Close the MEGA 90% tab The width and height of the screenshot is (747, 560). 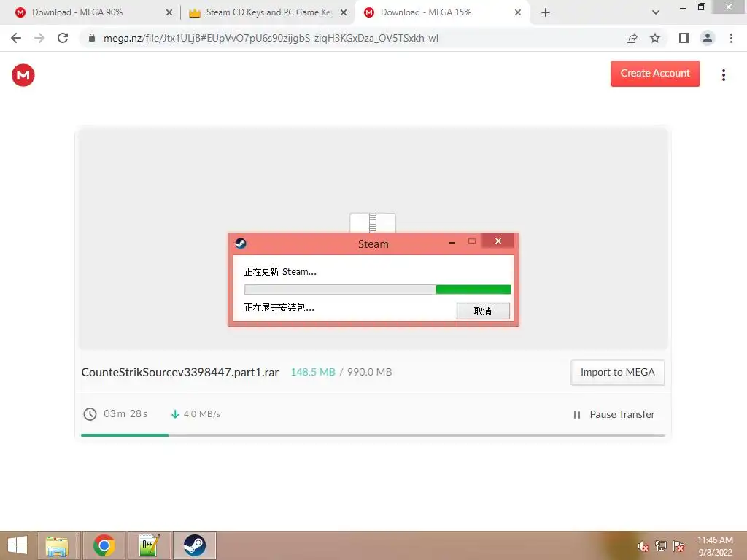(x=169, y=12)
